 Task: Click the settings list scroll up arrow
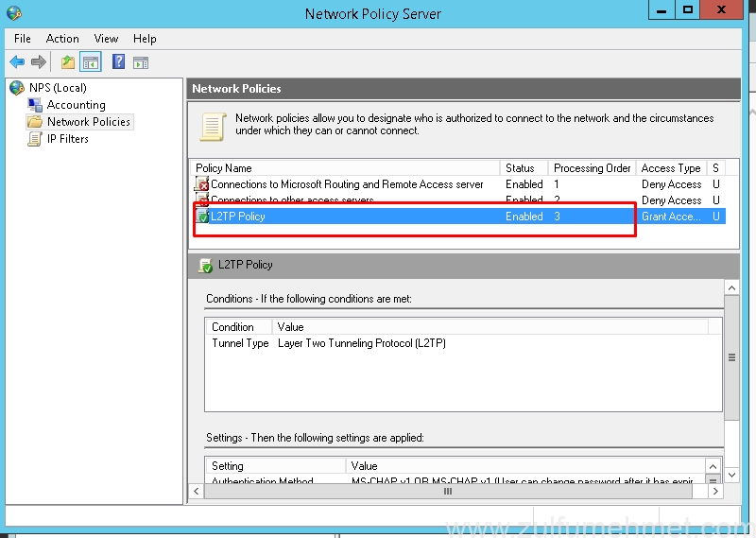(713, 466)
